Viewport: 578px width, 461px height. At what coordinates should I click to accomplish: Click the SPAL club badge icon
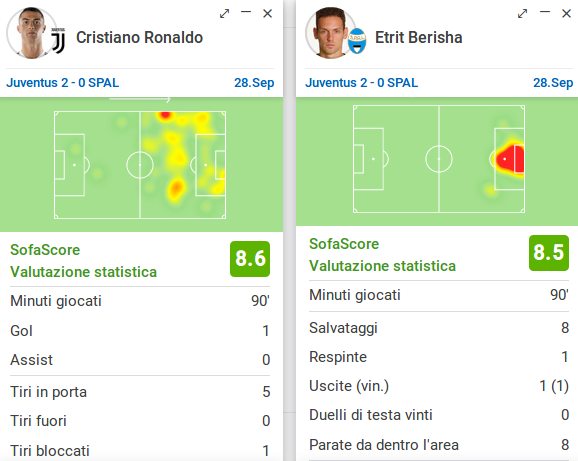coord(357,41)
